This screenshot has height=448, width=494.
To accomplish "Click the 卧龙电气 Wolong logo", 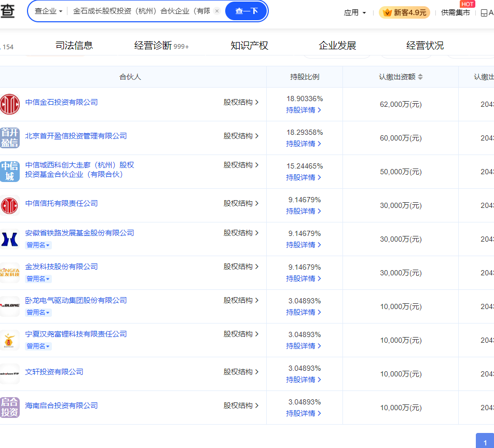I will 9,306.
